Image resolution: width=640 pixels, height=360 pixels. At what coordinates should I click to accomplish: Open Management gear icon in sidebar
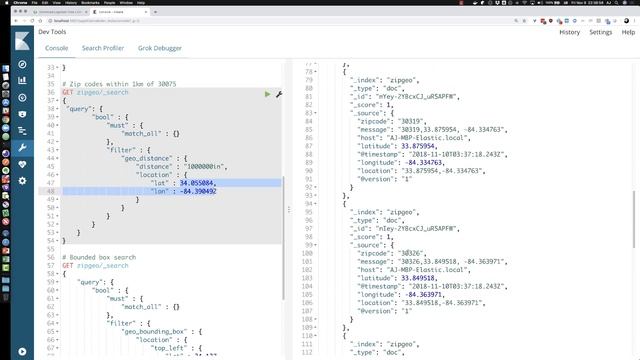[22, 180]
